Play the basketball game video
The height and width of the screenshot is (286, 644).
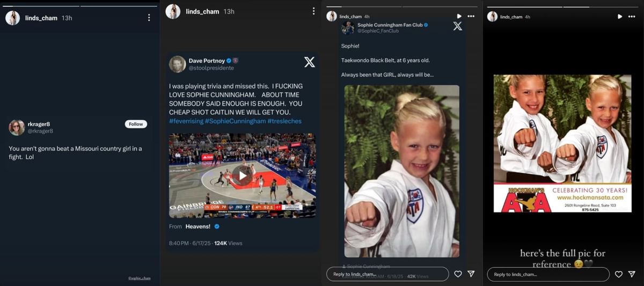click(242, 175)
